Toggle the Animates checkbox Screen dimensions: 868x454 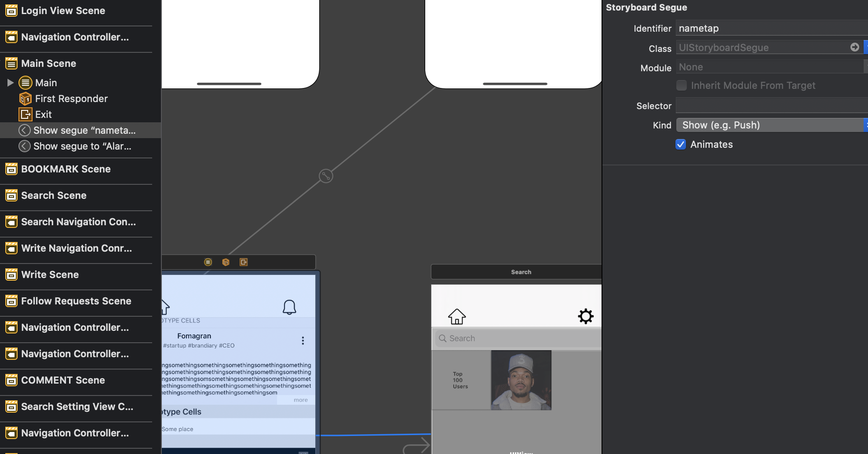click(681, 144)
